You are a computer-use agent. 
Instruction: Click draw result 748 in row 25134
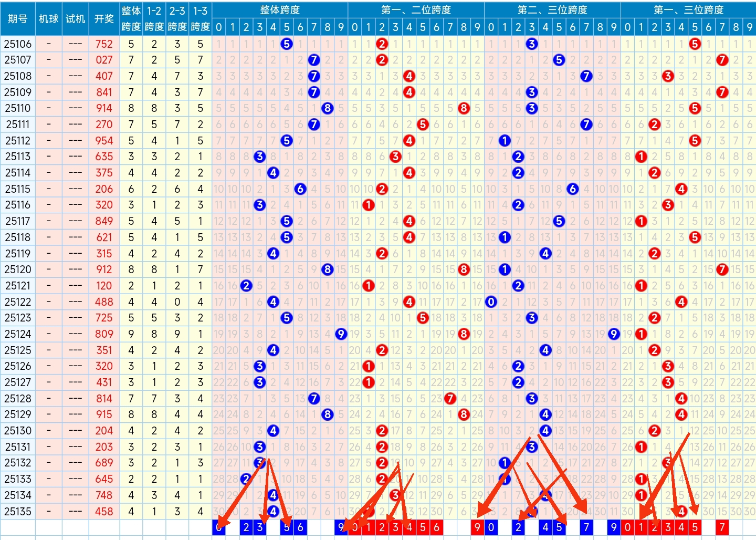point(104,495)
